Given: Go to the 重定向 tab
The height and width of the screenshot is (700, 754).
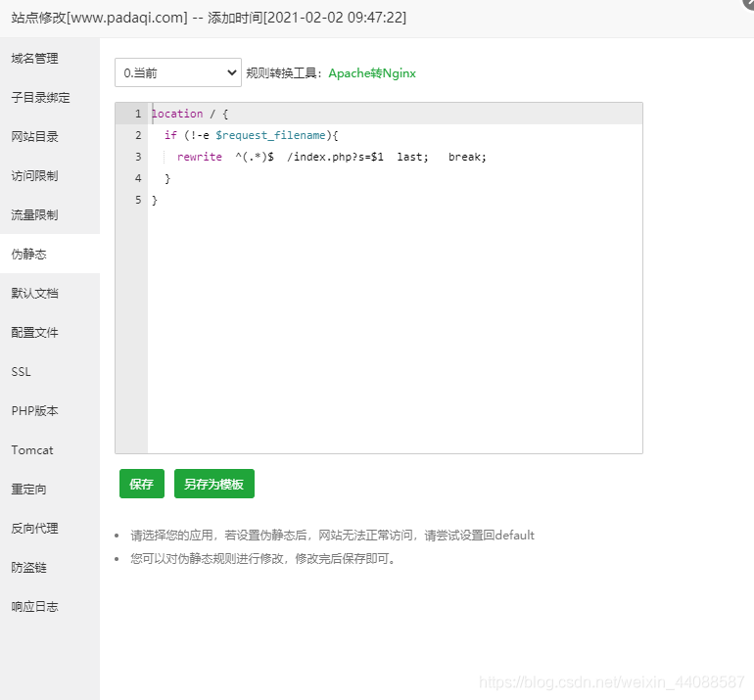Looking at the screenshot, I should 29,490.
